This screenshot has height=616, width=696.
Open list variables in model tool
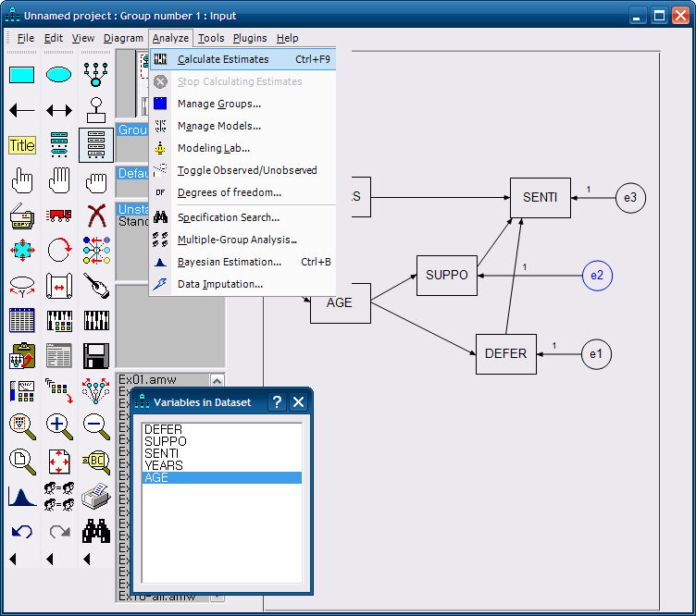pyautogui.click(x=58, y=145)
